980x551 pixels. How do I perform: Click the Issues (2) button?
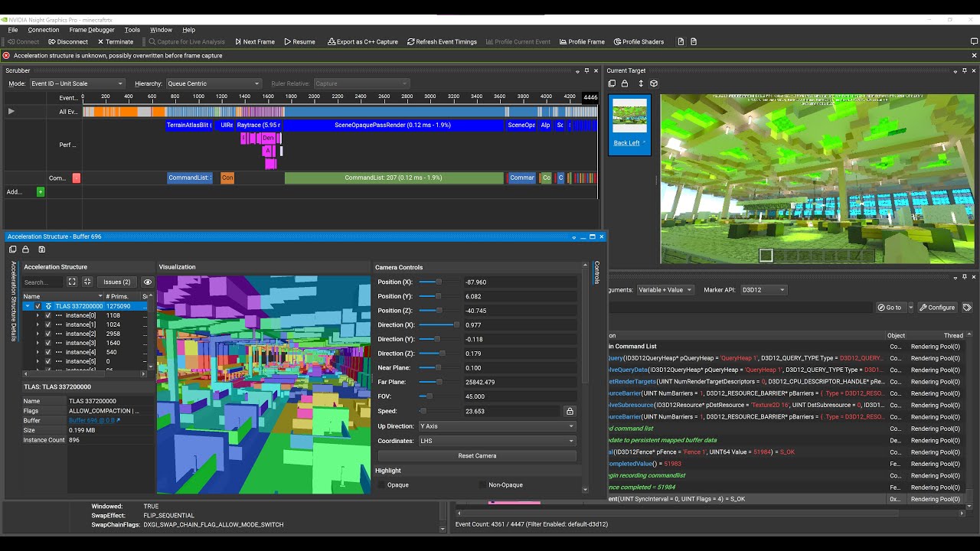pos(117,282)
